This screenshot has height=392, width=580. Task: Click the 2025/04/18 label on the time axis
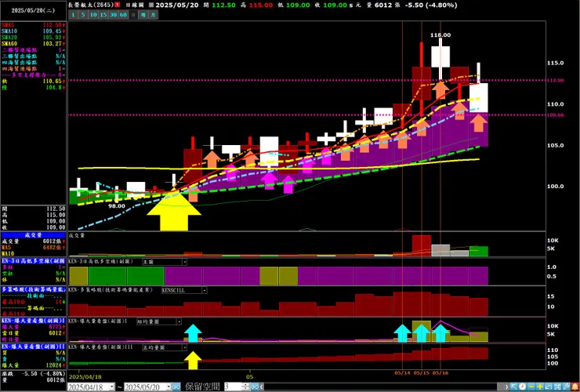(85, 377)
